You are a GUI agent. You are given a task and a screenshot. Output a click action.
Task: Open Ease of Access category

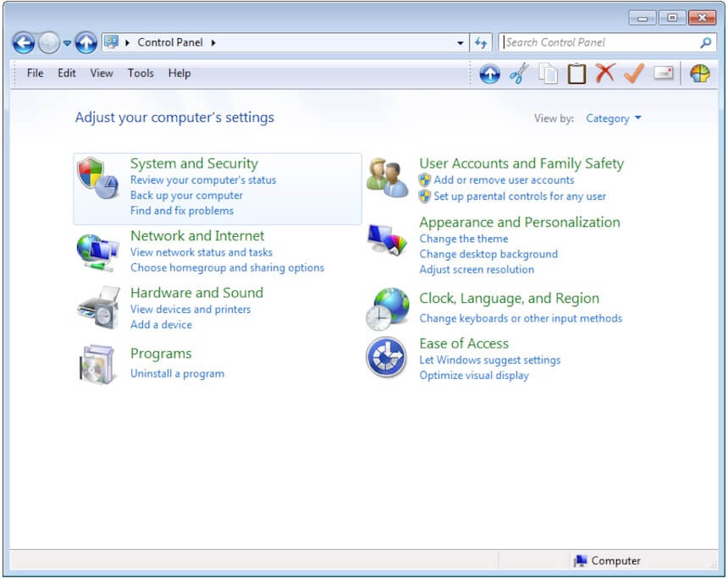click(x=464, y=344)
